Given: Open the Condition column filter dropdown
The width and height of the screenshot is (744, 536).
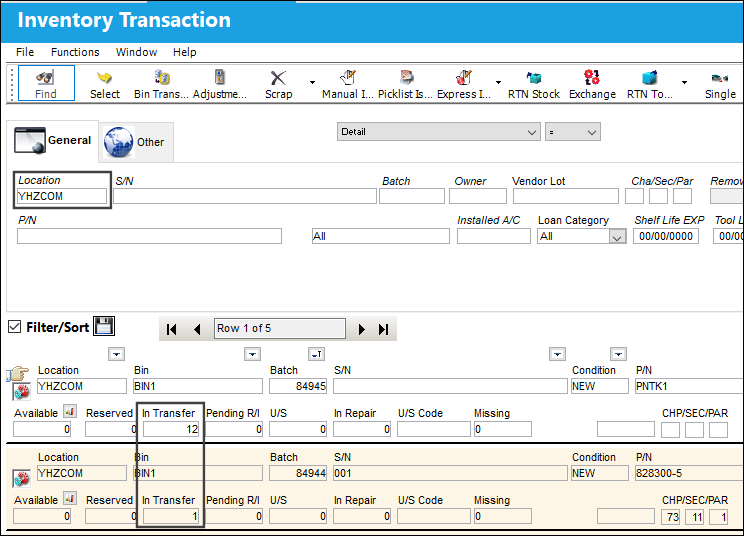Looking at the screenshot, I should (618, 354).
